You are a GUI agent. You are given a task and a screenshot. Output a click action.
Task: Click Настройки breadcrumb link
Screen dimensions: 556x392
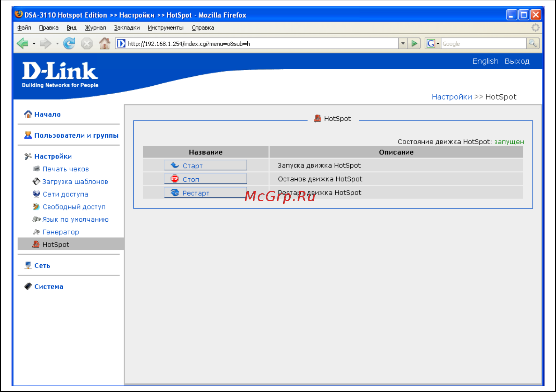click(x=452, y=97)
